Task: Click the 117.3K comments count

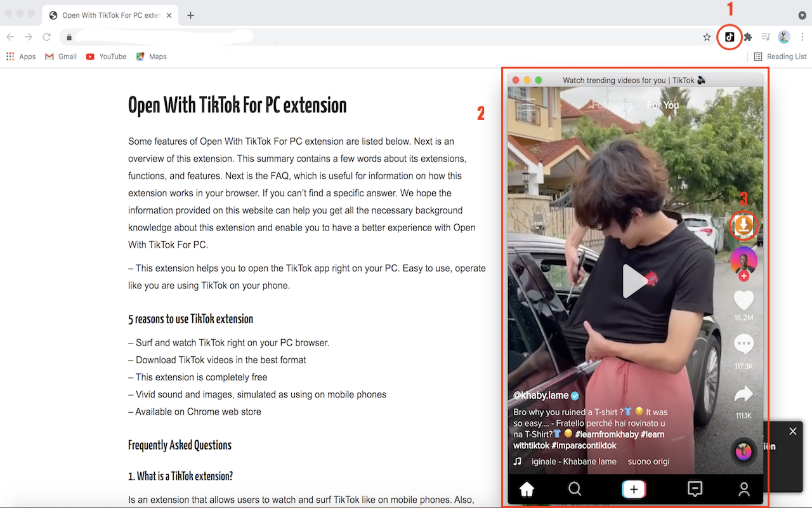Action: (x=743, y=366)
